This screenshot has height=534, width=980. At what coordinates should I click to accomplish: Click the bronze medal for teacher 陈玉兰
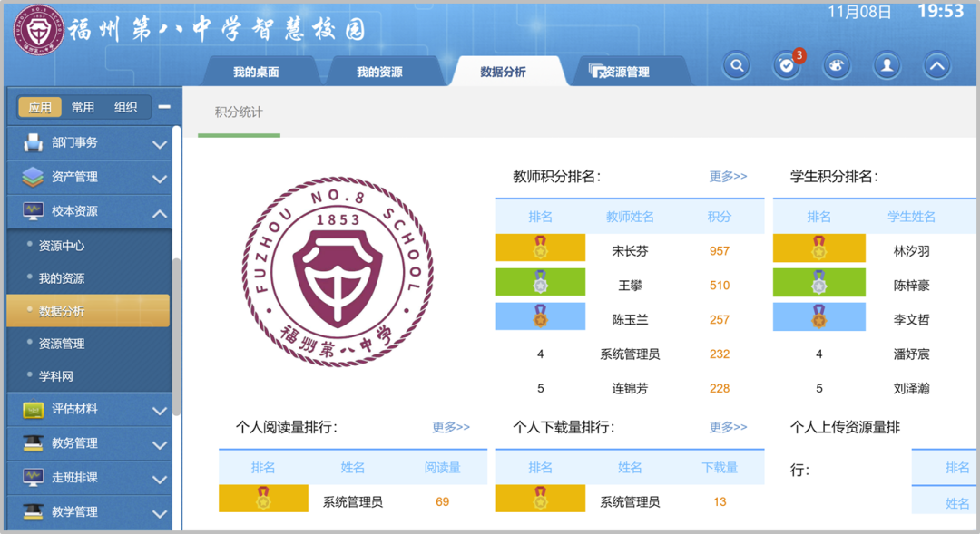540,316
